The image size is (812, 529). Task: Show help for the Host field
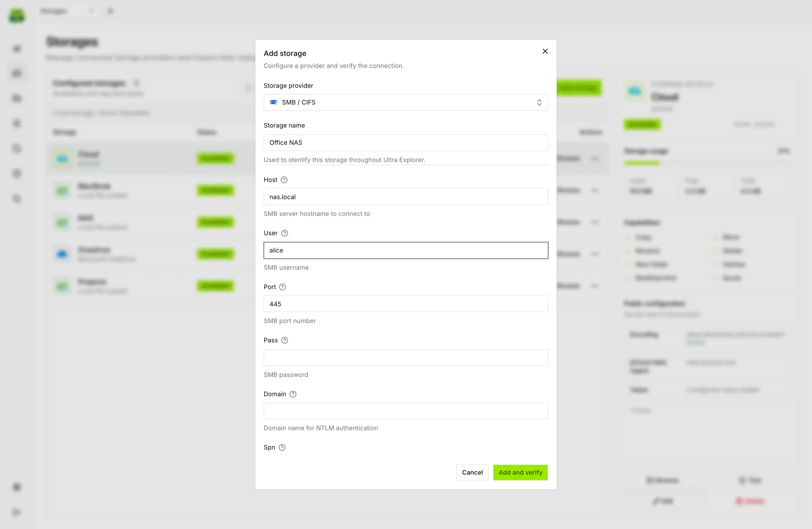point(284,179)
